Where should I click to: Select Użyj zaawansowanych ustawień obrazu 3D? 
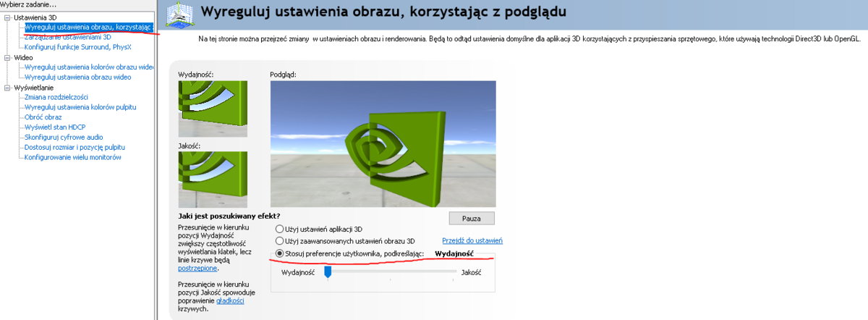[x=279, y=240]
